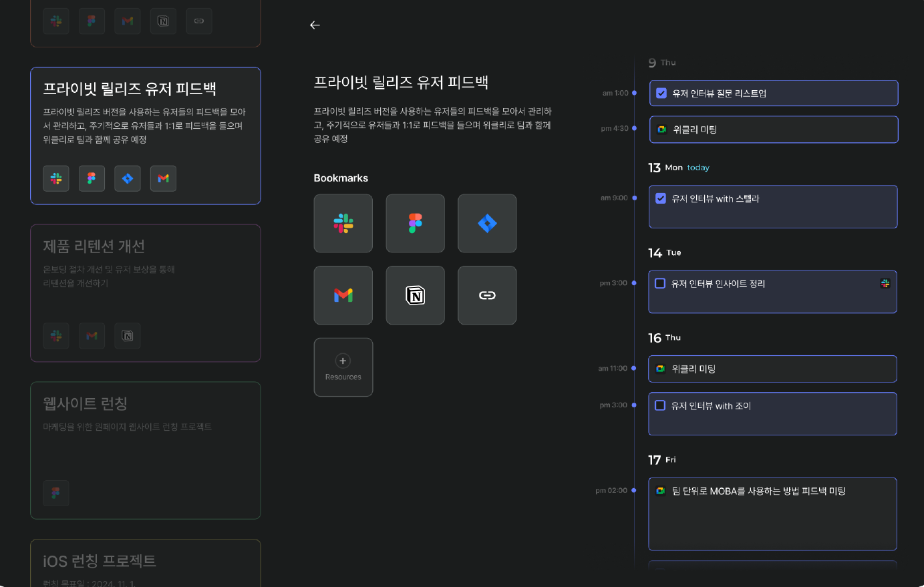
Task: Uncheck 유저 인터뷰 with 스텔라 checkbox
Action: click(661, 198)
